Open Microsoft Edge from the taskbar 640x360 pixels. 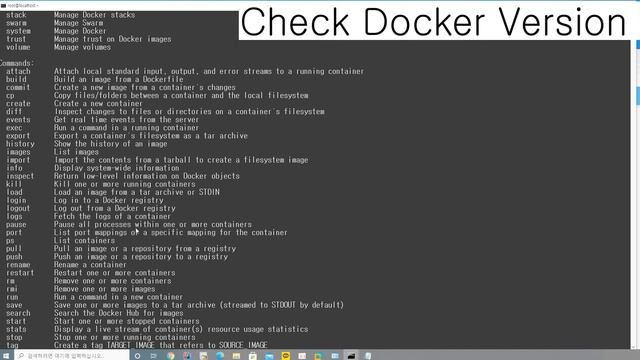tap(220, 356)
